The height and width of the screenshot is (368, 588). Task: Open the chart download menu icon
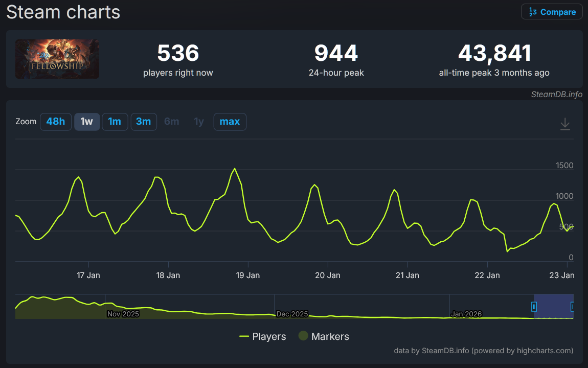coord(565,124)
